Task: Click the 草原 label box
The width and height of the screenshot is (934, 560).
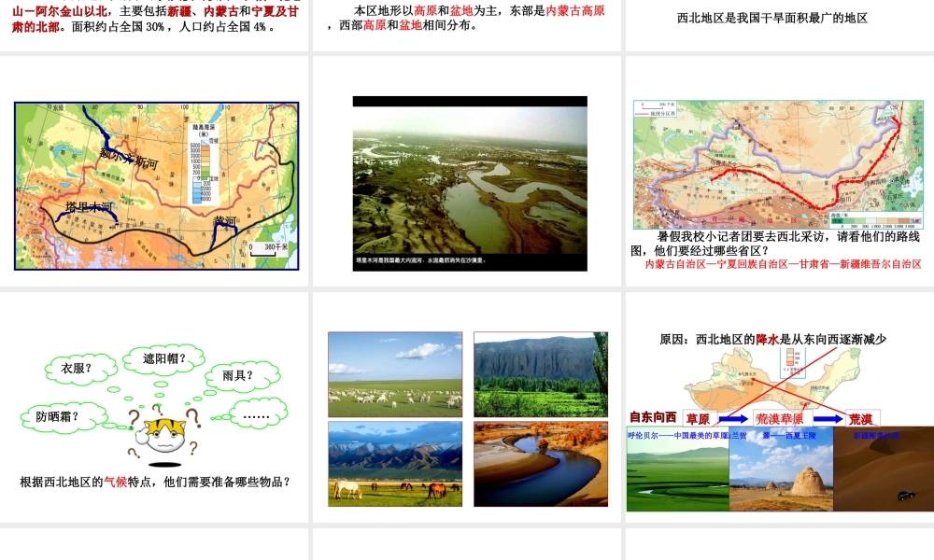Action: (x=698, y=419)
